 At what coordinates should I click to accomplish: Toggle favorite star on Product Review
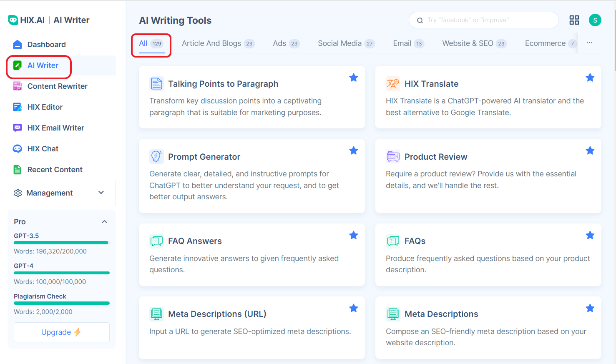(590, 151)
